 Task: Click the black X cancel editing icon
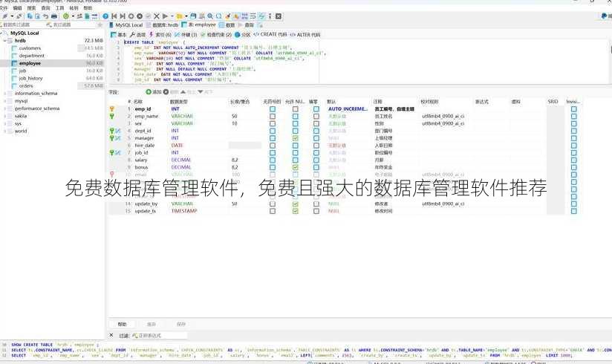[157, 16]
